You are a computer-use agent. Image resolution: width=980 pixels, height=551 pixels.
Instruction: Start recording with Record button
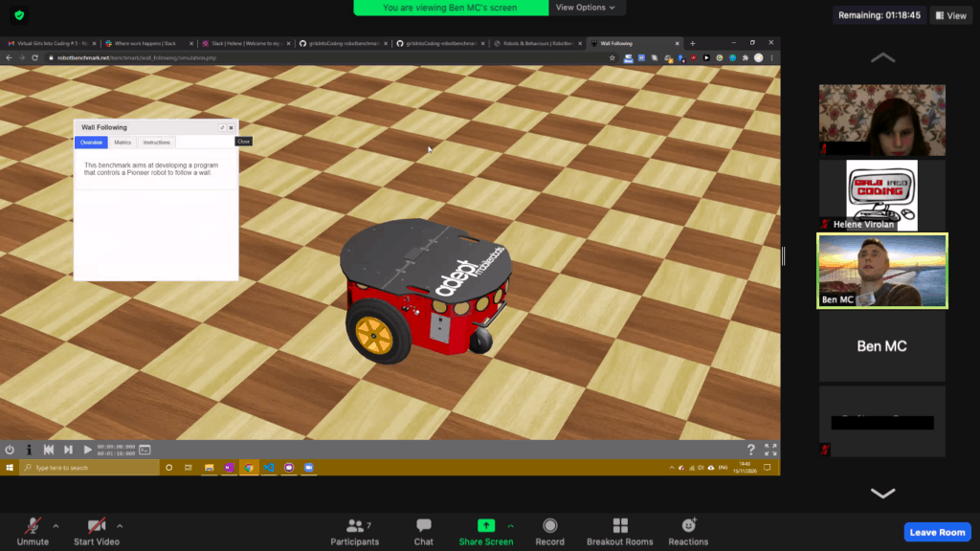pos(550,532)
